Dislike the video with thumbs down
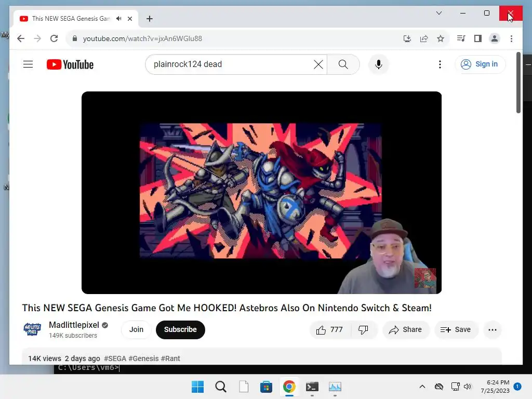Image resolution: width=532 pixels, height=399 pixels. pos(363,329)
